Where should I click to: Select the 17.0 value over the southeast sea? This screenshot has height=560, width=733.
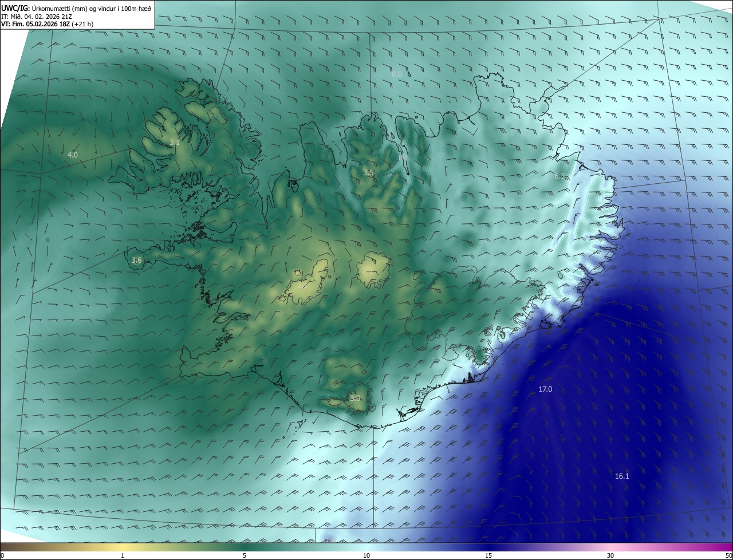[545, 389]
